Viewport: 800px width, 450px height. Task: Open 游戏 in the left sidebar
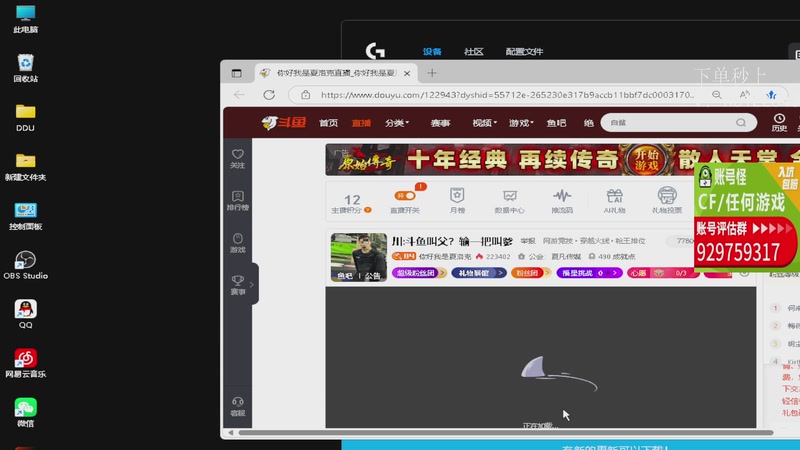[x=238, y=243]
